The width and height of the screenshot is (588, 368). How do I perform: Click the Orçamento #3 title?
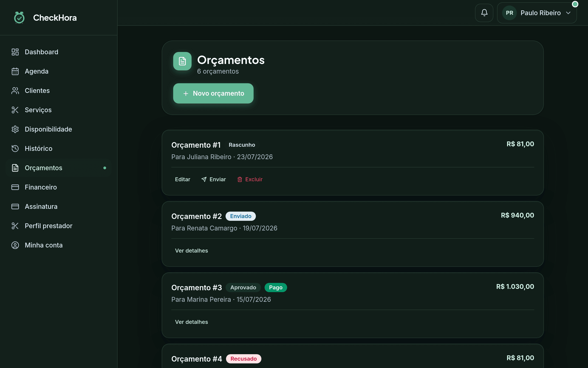(x=197, y=287)
